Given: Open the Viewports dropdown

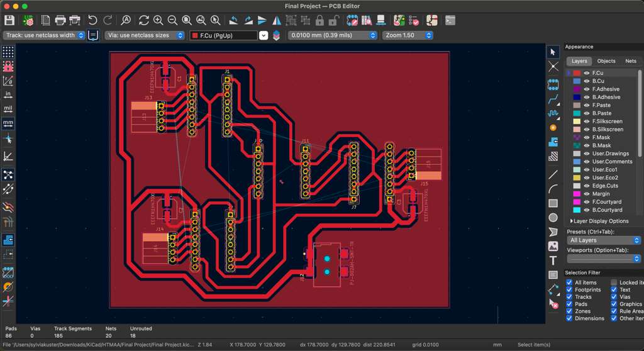Looking at the screenshot, I should [604, 259].
